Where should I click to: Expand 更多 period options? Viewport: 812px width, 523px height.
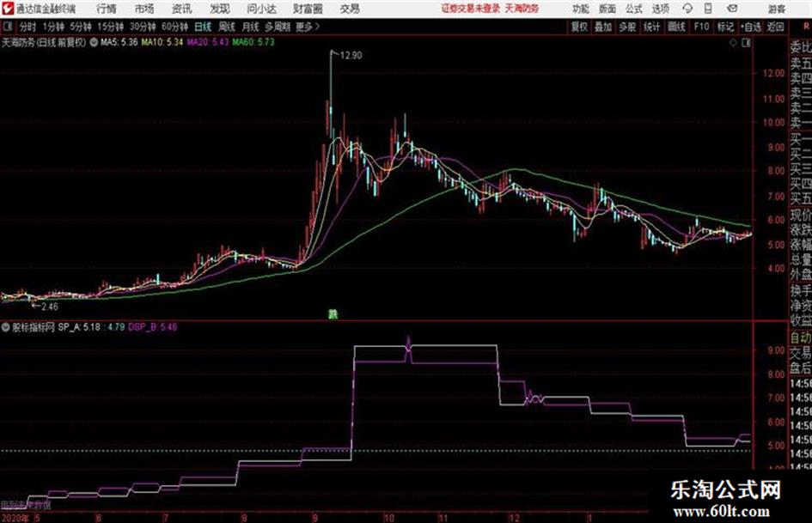coord(308,27)
